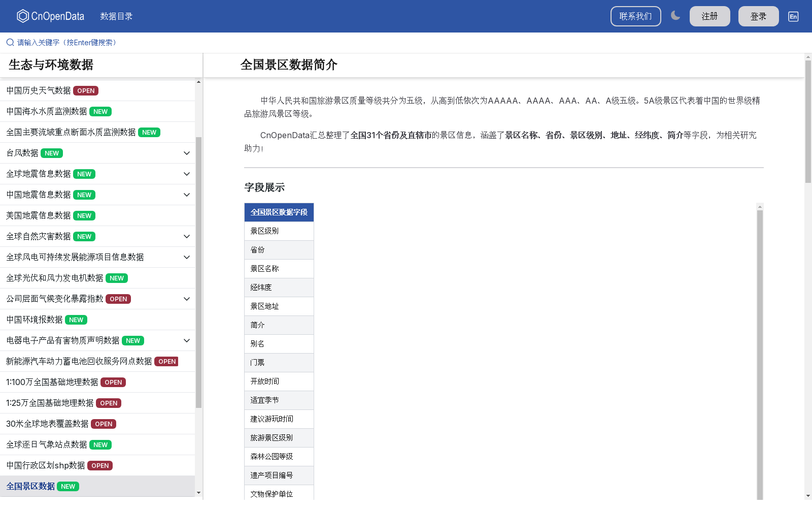Click 景区地址 table cell

point(279,306)
